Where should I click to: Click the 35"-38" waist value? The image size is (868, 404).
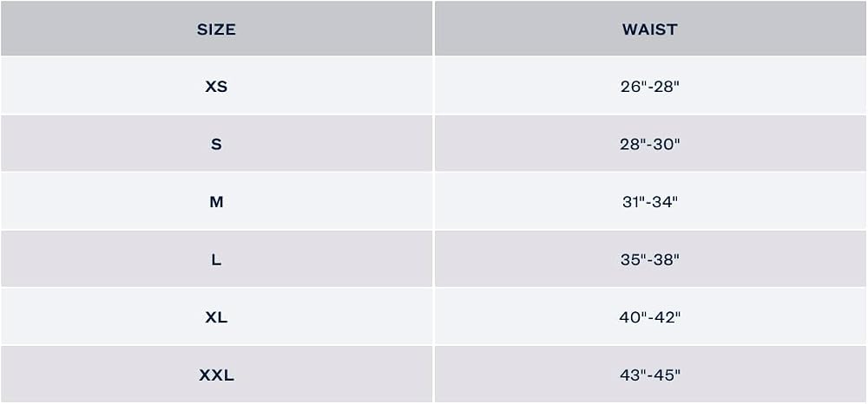(x=650, y=260)
